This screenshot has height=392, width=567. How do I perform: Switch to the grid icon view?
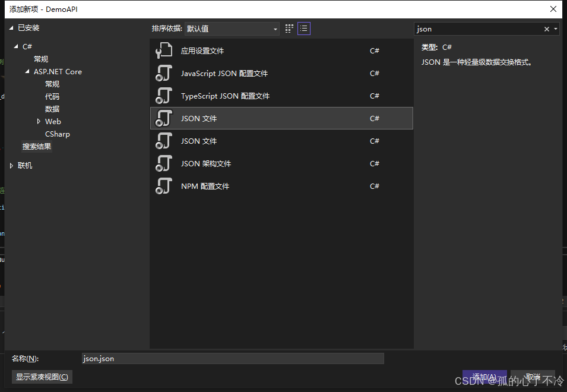pyautogui.click(x=289, y=29)
